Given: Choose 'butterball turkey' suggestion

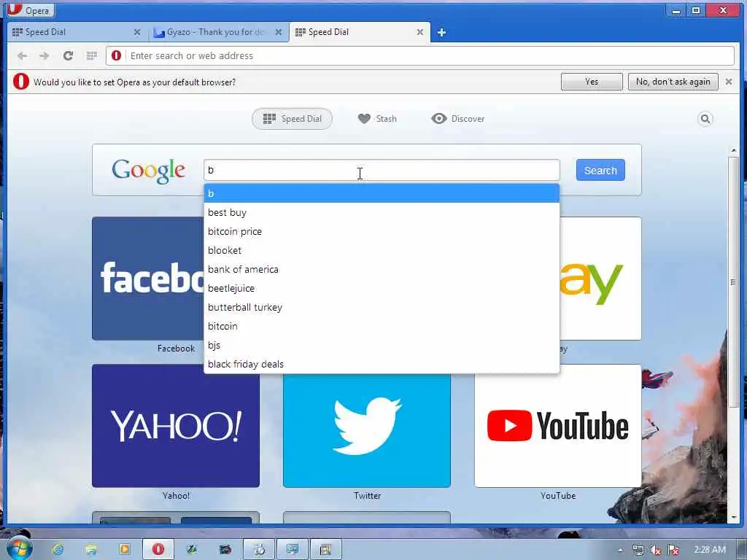Looking at the screenshot, I should coord(382,308).
